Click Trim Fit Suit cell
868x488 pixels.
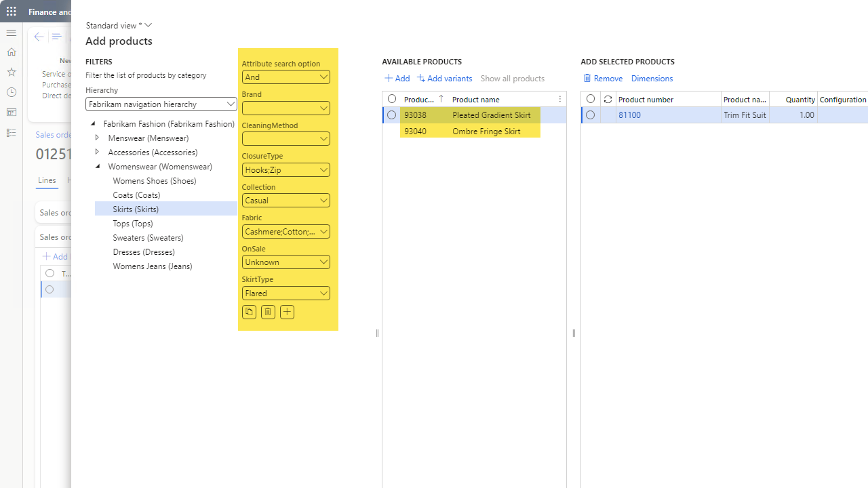tap(745, 115)
